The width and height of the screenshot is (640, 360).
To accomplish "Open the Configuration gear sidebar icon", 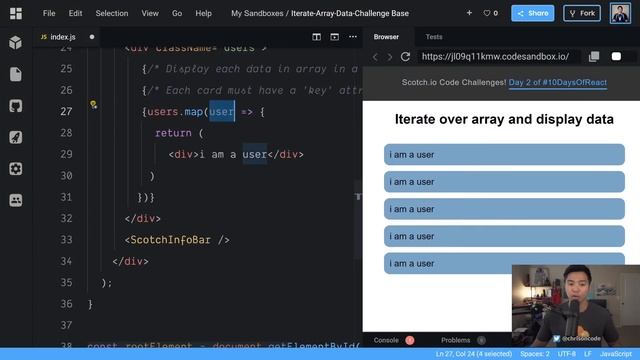I will [x=16, y=169].
